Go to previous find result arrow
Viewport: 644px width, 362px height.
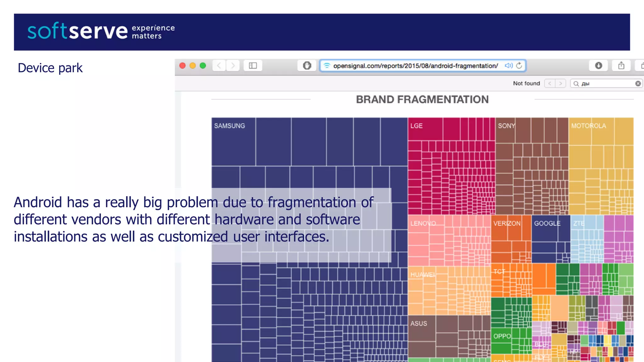click(x=550, y=84)
